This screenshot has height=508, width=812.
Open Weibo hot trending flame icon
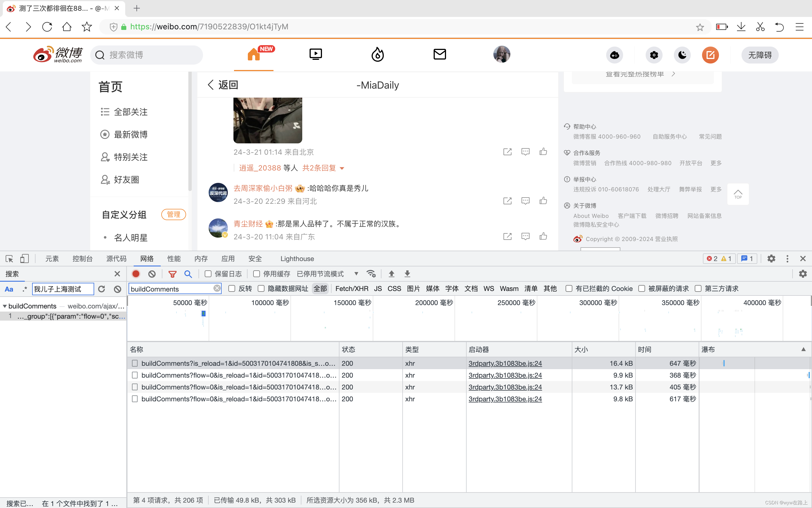[x=378, y=54]
